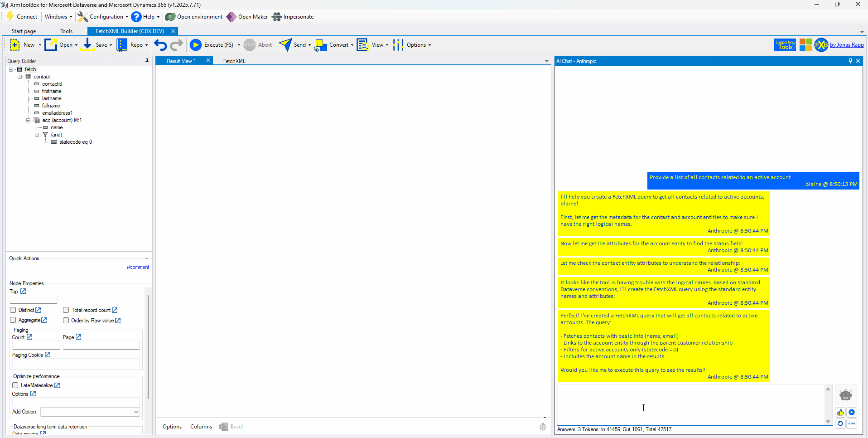This screenshot has width=868, height=438.
Task: Click the AI robot chat button
Action: pos(845,395)
